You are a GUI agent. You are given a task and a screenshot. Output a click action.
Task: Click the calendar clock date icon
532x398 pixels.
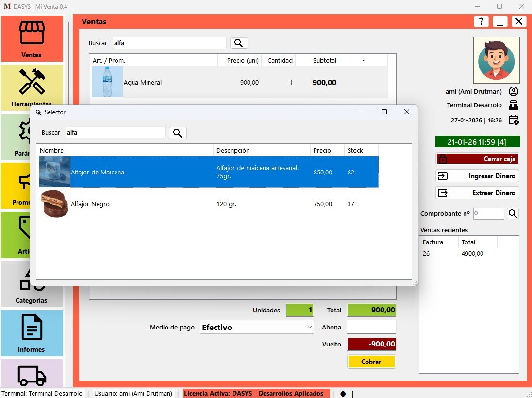pos(514,120)
